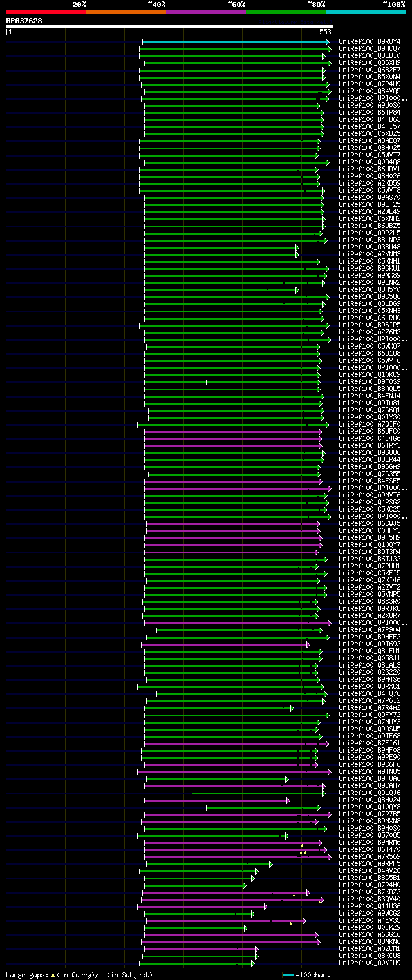
Task: Select hit label UniRef100_Q9LNR2
Action: pyautogui.click(x=370, y=282)
